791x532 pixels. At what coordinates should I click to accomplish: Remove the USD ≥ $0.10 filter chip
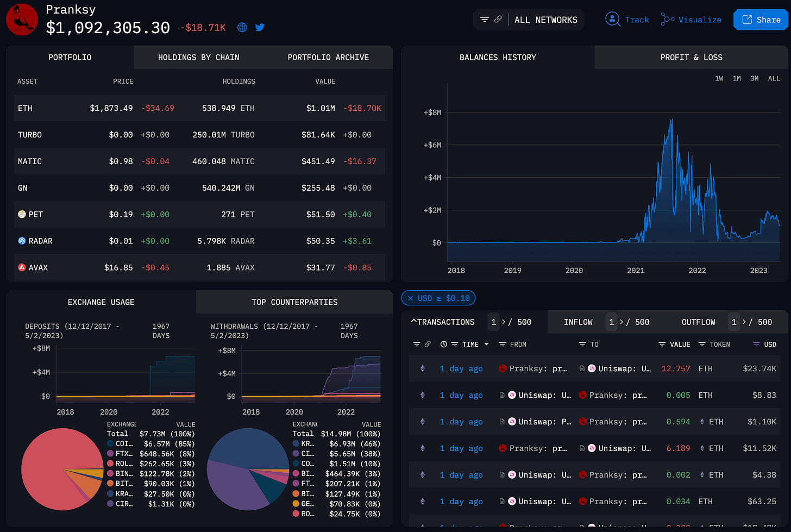click(x=410, y=298)
